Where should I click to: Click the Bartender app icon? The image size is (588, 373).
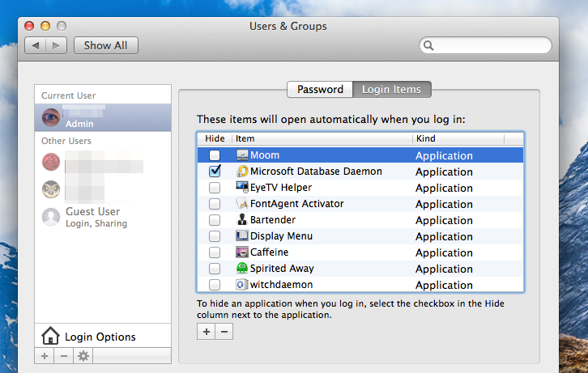click(x=241, y=220)
